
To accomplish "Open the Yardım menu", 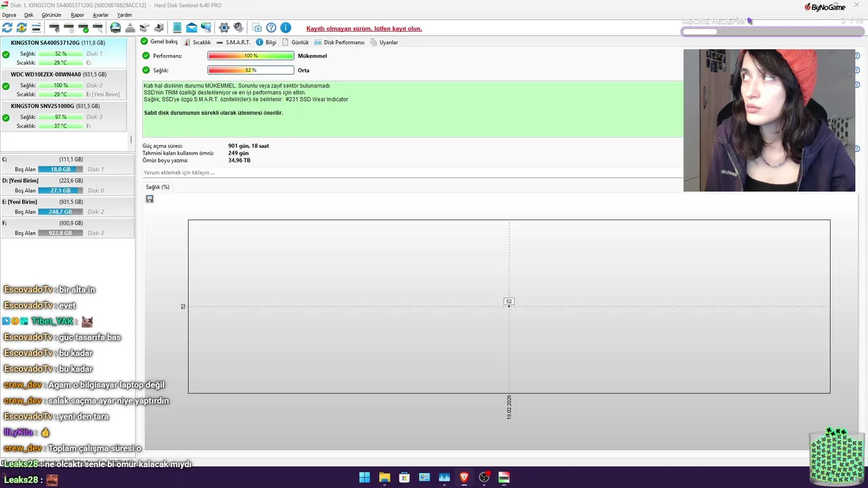I will (124, 15).
